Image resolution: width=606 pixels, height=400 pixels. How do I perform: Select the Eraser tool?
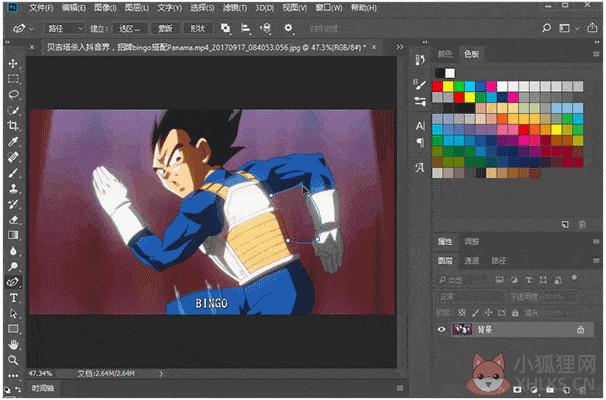[x=13, y=220]
